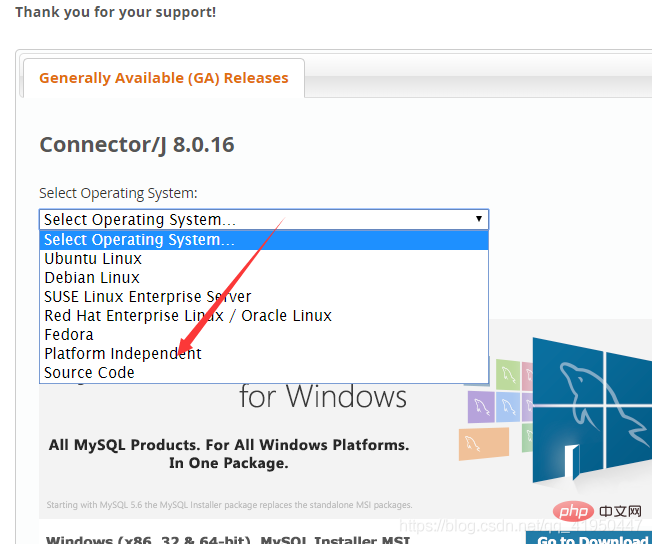
Task: Choose Debian Linux option
Action: (x=264, y=277)
